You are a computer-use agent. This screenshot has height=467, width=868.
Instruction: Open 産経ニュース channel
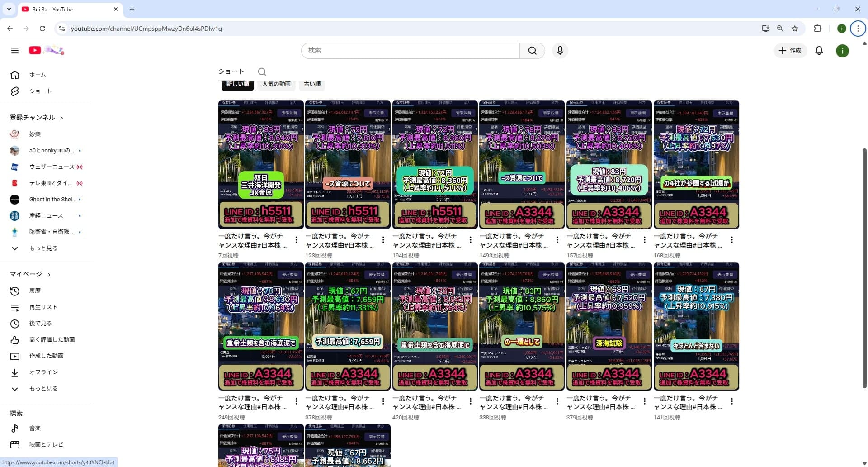[47, 215]
